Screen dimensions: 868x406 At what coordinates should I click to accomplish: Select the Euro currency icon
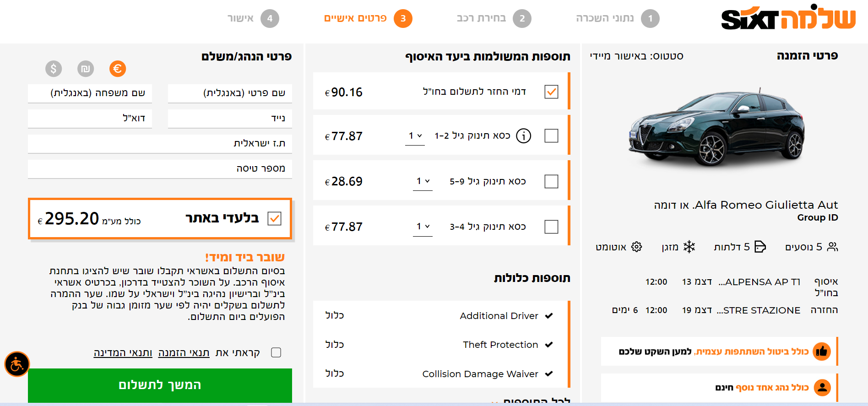point(118,69)
